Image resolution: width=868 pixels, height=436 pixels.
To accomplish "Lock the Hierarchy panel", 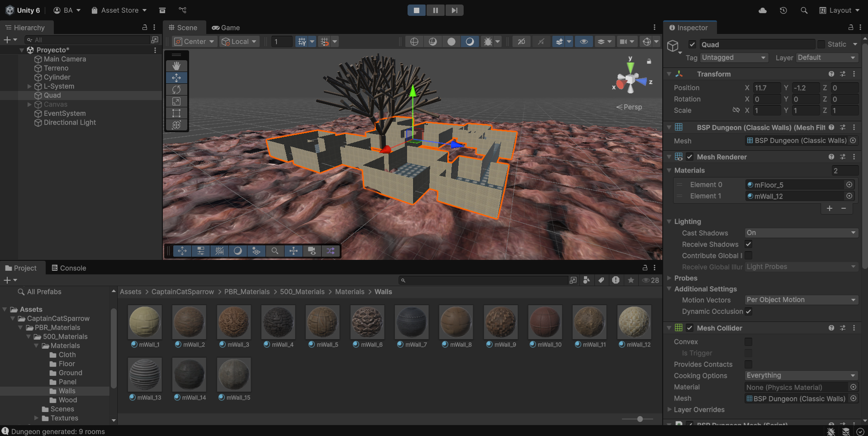I will [x=145, y=28].
